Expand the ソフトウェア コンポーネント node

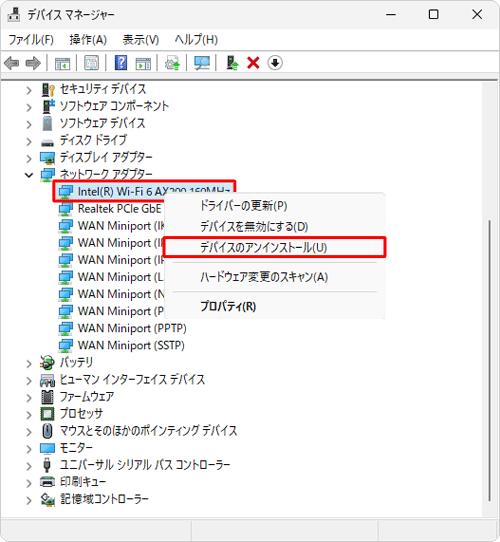[29, 107]
